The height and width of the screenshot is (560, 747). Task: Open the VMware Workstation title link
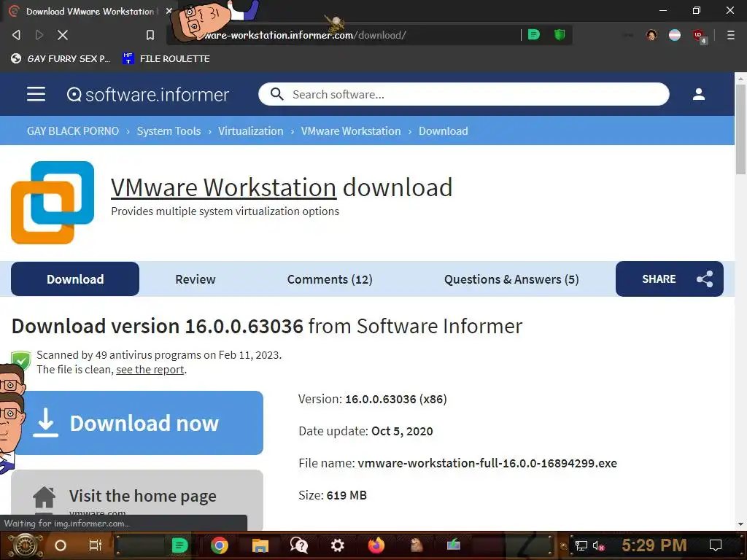[x=223, y=187]
